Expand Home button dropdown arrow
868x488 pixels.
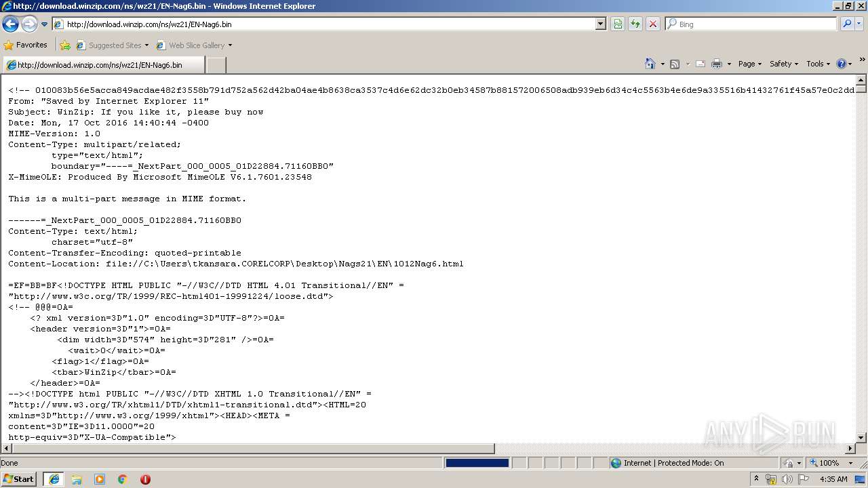(663, 64)
